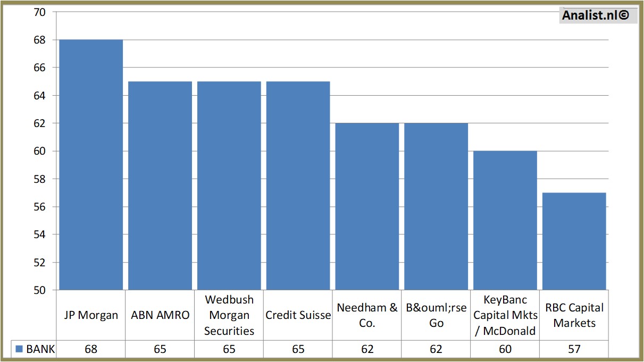Click the KeyBanc Capital Mkts / McDonald label
This screenshot has height=362, width=644.
[x=505, y=315]
